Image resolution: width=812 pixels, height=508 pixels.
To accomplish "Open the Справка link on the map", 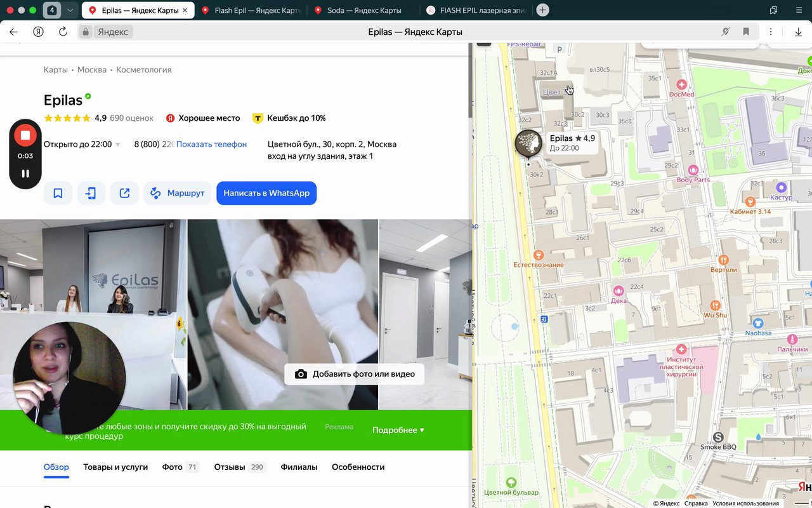I will click(x=696, y=504).
